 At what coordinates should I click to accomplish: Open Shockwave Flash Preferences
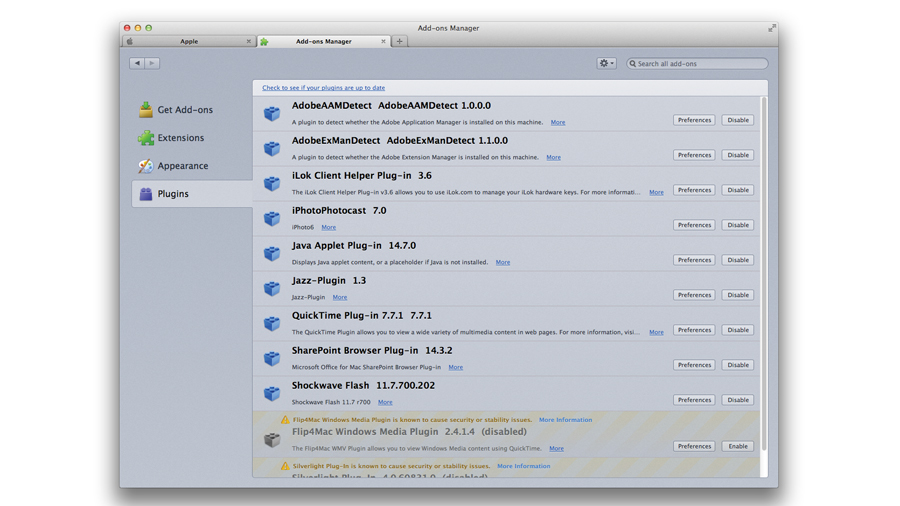[x=694, y=400]
